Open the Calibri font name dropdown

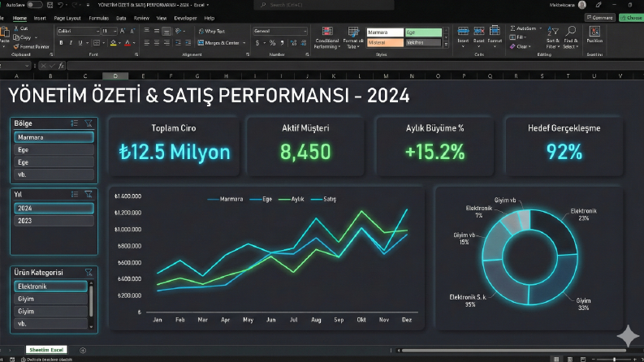97,31
